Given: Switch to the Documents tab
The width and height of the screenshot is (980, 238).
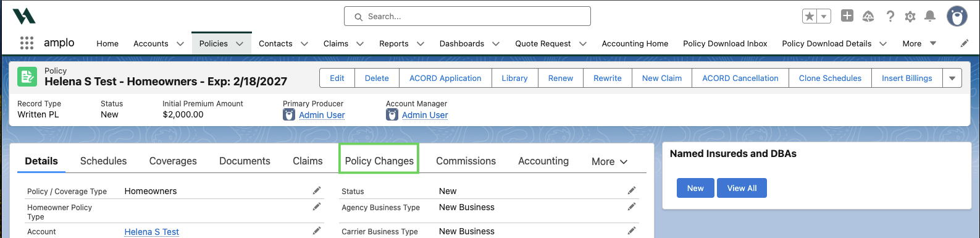Looking at the screenshot, I should (x=245, y=161).
